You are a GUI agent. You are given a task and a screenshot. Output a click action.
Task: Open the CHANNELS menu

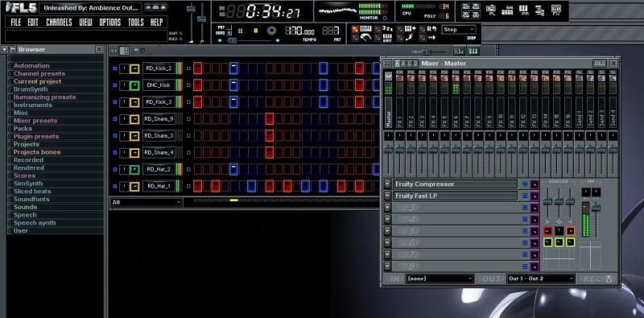pos(59,23)
